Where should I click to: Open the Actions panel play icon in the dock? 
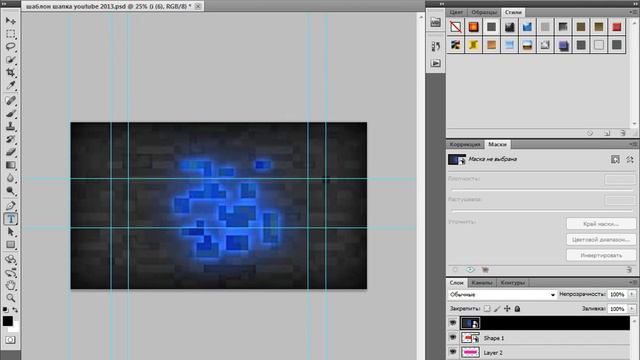coord(436,63)
